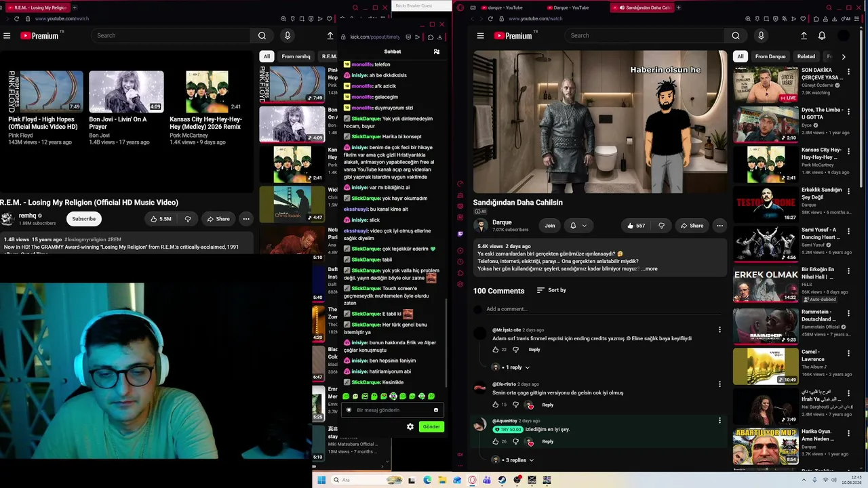Expand the 1 reply thread under Mr.Issiz-x8e

click(510, 367)
